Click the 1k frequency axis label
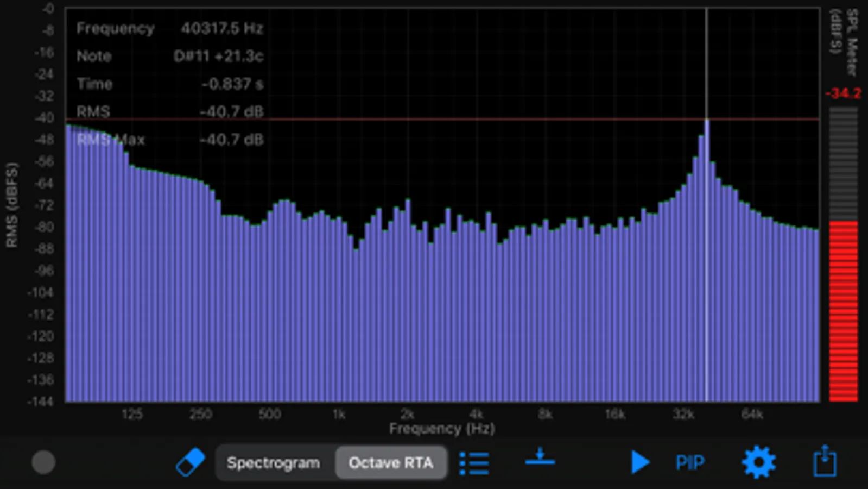The width and height of the screenshot is (868, 489). coord(339,415)
